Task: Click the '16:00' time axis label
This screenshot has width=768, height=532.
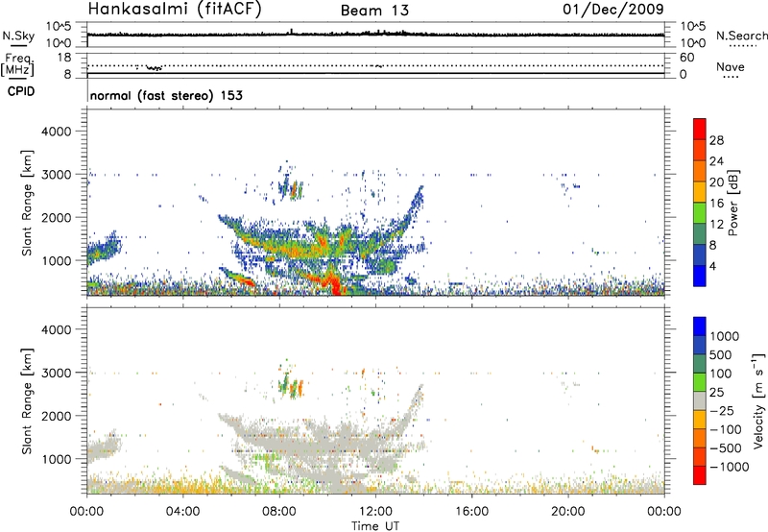Action: [x=471, y=512]
